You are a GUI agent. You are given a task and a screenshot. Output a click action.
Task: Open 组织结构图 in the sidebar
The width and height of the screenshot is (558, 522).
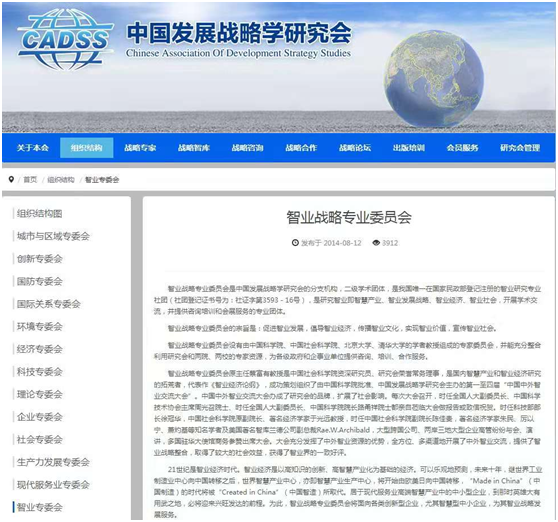[40, 213]
